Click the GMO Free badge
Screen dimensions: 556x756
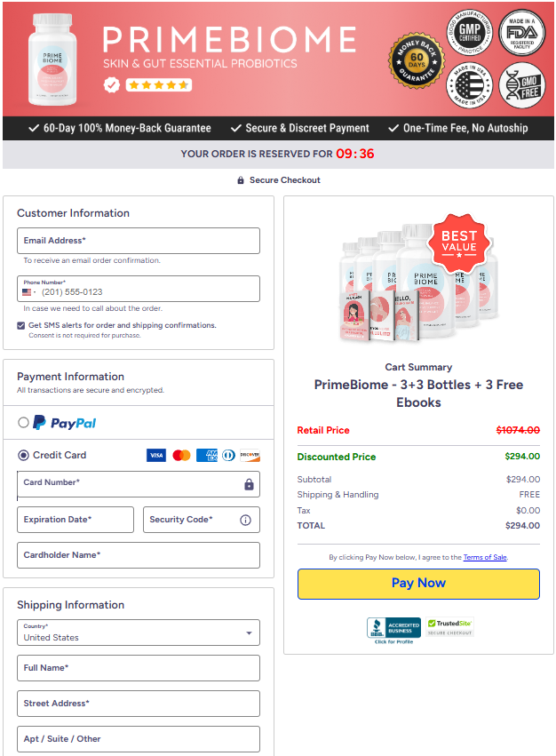(x=521, y=85)
